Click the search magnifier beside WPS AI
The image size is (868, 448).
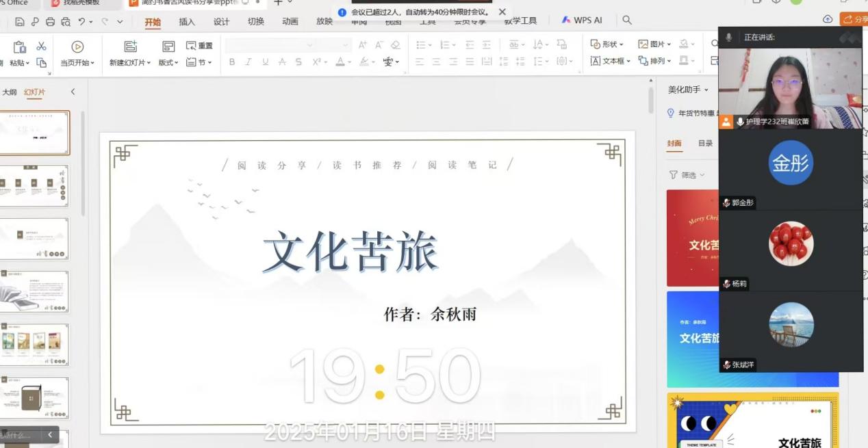tap(627, 21)
